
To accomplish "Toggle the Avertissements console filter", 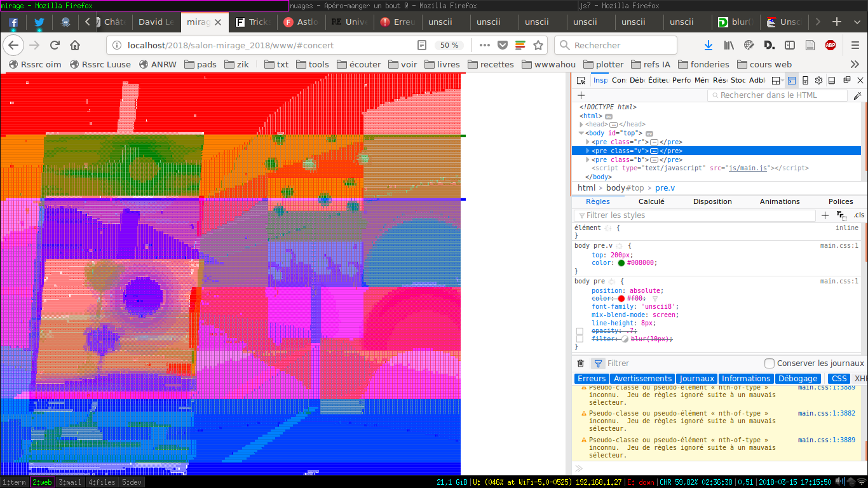I will [642, 379].
